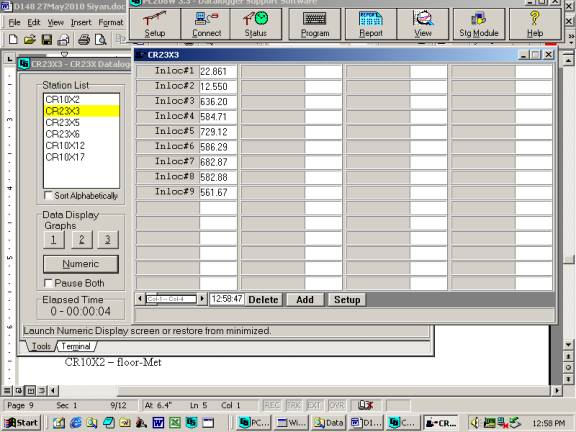Click column slider left arrow
Viewport: 576px width, 432px height.
140,299
